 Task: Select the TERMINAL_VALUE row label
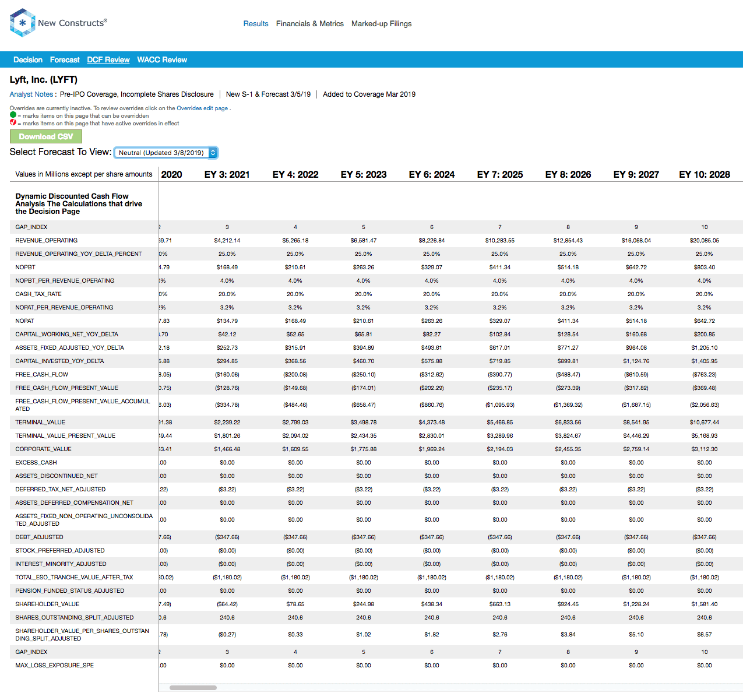tap(41, 423)
